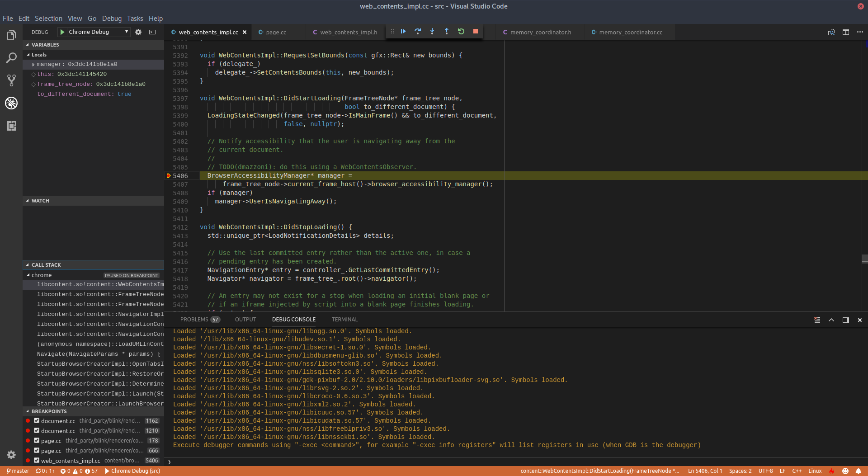Uncheck the web_contents_impl.cc breakpoint checkbox
Image resolution: width=868 pixels, height=476 pixels.
point(36,461)
